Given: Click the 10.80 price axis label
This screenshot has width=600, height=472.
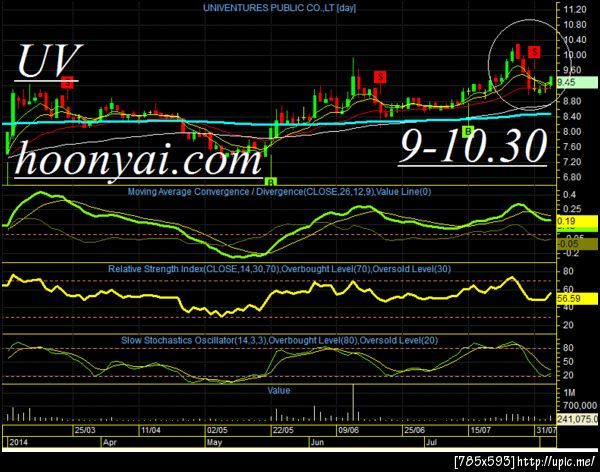Looking at the screenshot, I should point(575,25).
